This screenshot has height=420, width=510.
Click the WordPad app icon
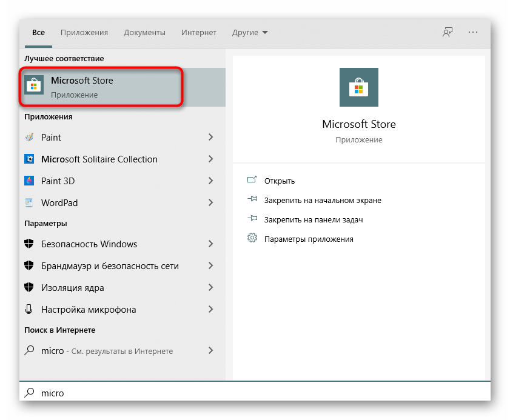pos(29,202)
